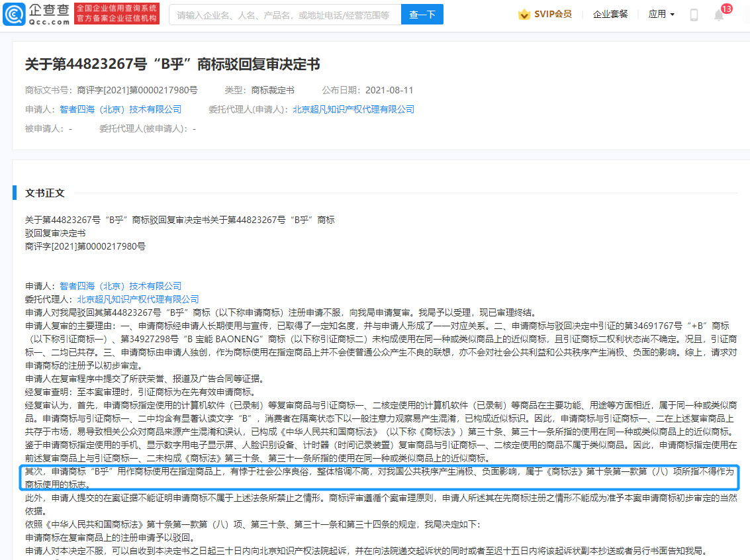The height and width of the screenshot is (560, 750).
Task: Click the SVIP crown icon
Action: (524, 14)
